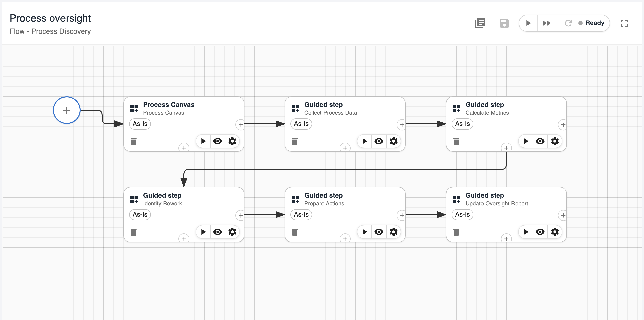Preview the Prepare Actions step

pyautogui.click(x=379, y=232)
